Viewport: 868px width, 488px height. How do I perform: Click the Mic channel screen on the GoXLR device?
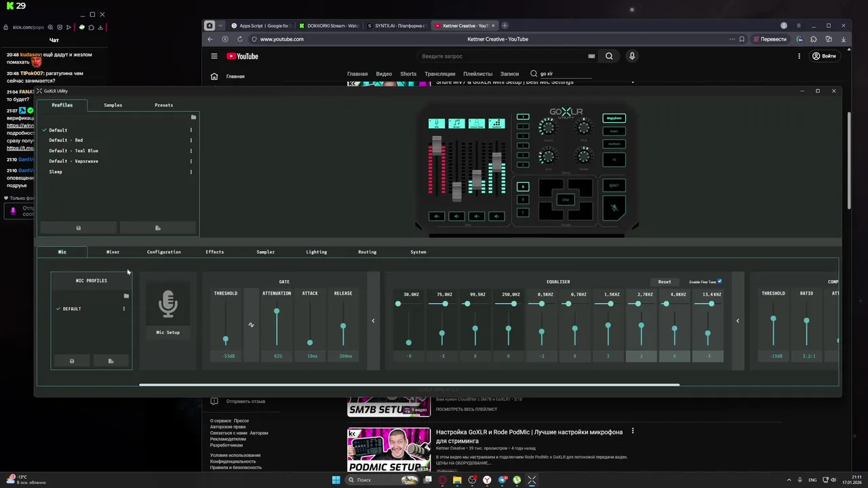(437, 123)
